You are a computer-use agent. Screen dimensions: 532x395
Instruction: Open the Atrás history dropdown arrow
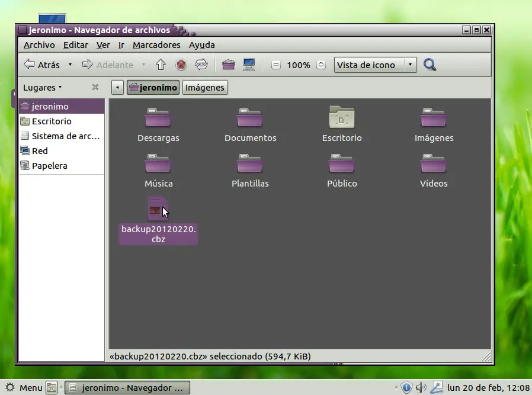[x=70, y=65]
